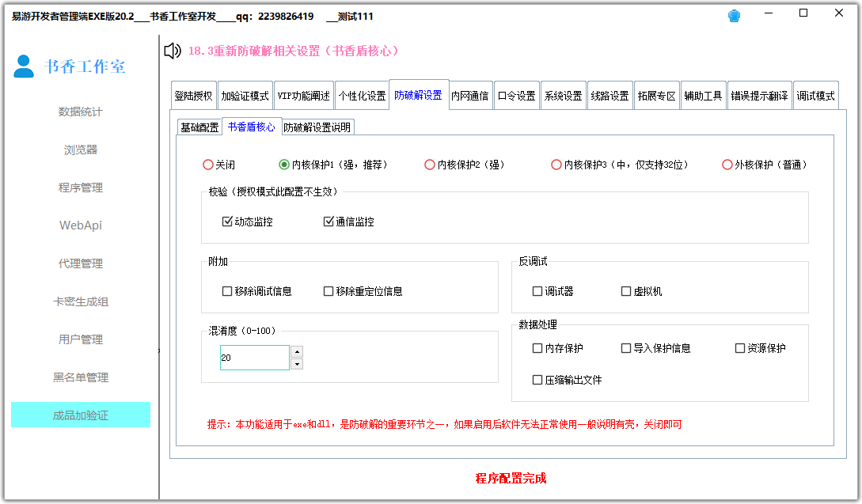This screenshot has width=862, height=504.
Task: Open 黑名单管理 from the sidebar
Action: pyautogui.click(x=80, y=377)
